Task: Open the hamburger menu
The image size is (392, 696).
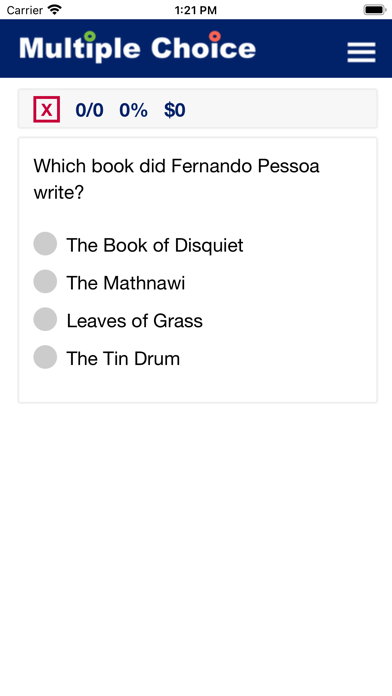Action: click(361, 52)
